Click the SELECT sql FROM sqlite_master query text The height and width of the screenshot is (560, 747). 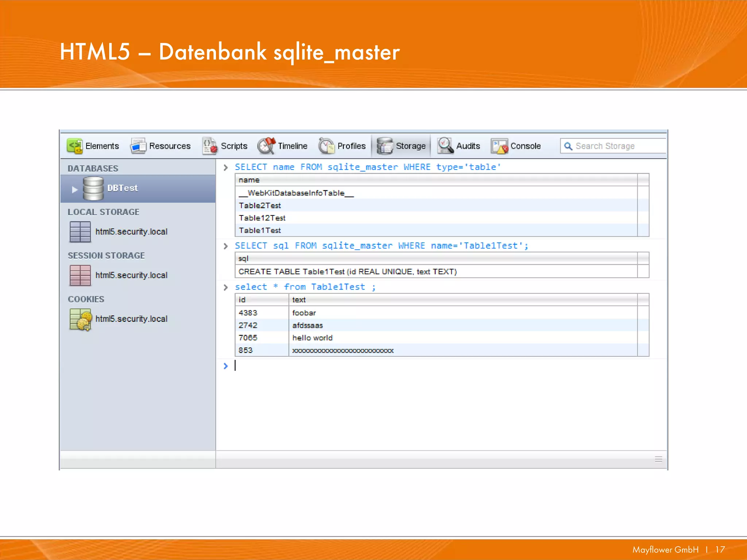tap(382, 246)
